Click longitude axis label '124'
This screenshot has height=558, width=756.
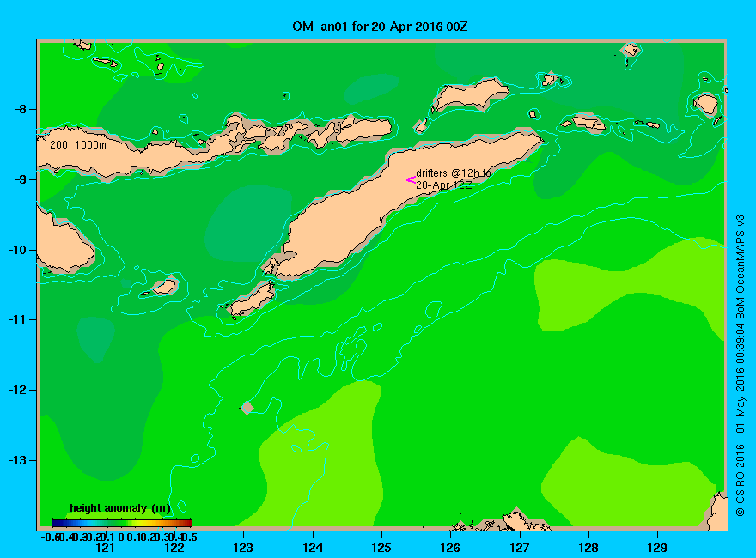click(313, 548)
